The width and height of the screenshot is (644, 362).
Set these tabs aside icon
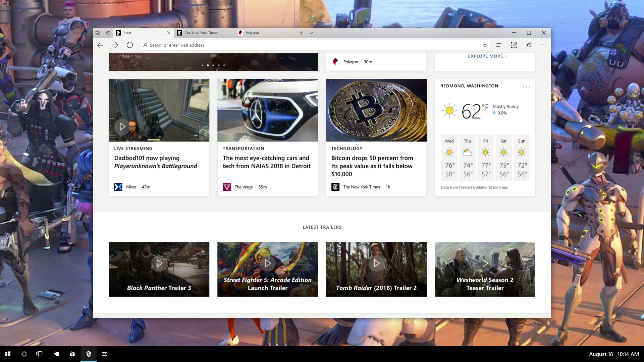click(x=108, y=33)
